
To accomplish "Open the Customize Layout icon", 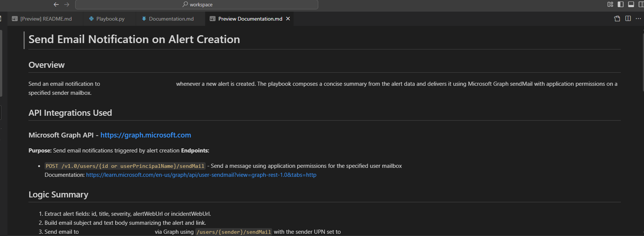I will [x=610, y=4].
